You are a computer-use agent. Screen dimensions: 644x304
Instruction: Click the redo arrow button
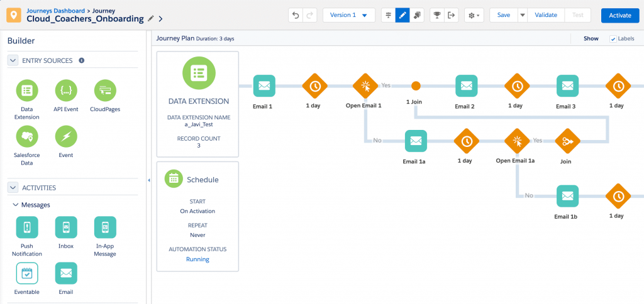pyautogui.click(x=309, y=15)
